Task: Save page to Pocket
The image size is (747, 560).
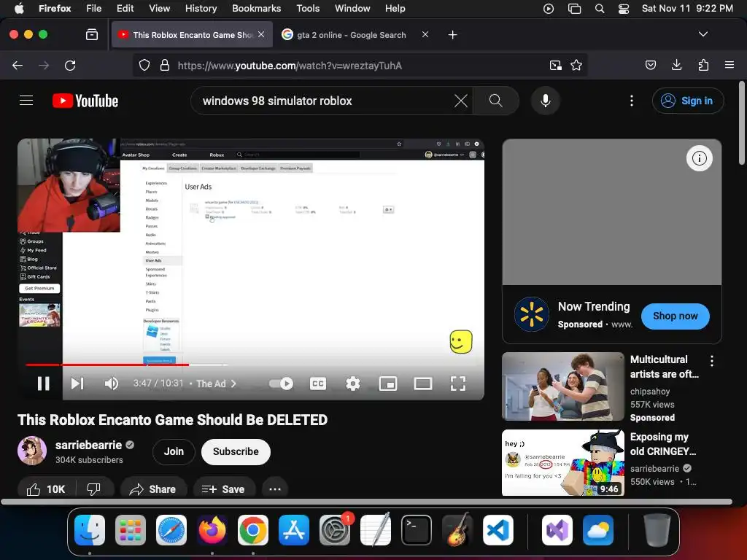Action: coord(650,65)
